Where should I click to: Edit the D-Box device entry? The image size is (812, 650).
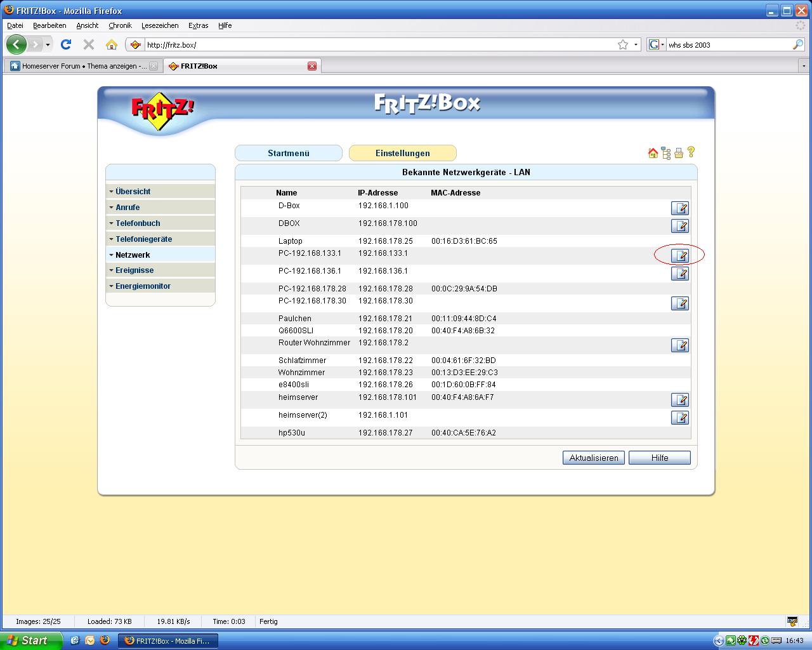(679, 208)
